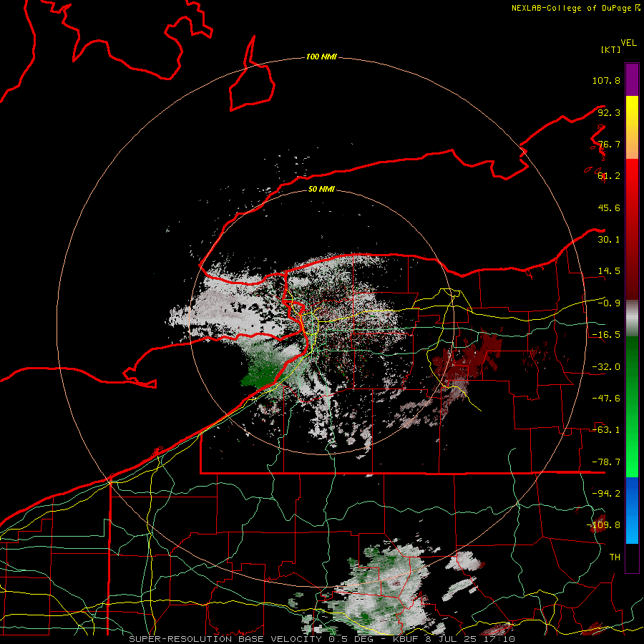The width and height of the screenshot is (644, 644).
Task: Click the -32.0 velocity scale value
Action: tap(606, 367)
